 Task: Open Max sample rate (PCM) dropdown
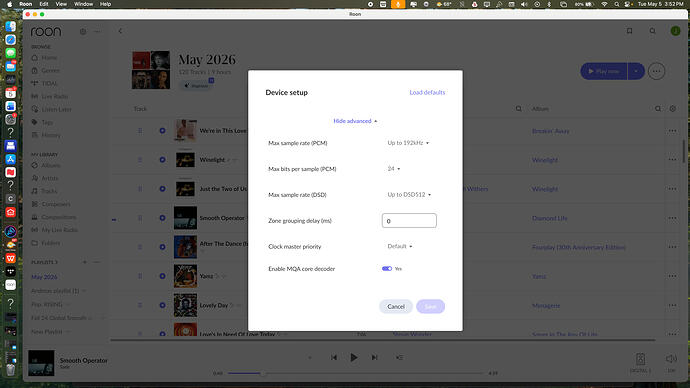(408, 143)
